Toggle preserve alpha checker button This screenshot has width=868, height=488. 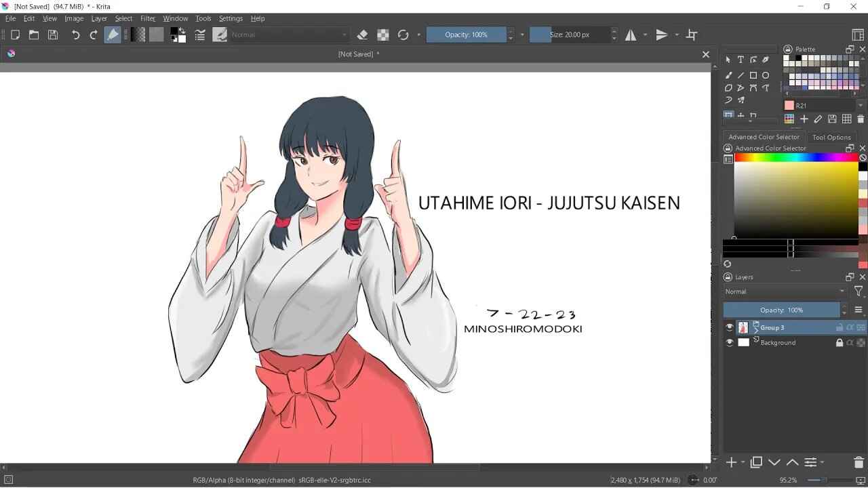tap(383, 35)
